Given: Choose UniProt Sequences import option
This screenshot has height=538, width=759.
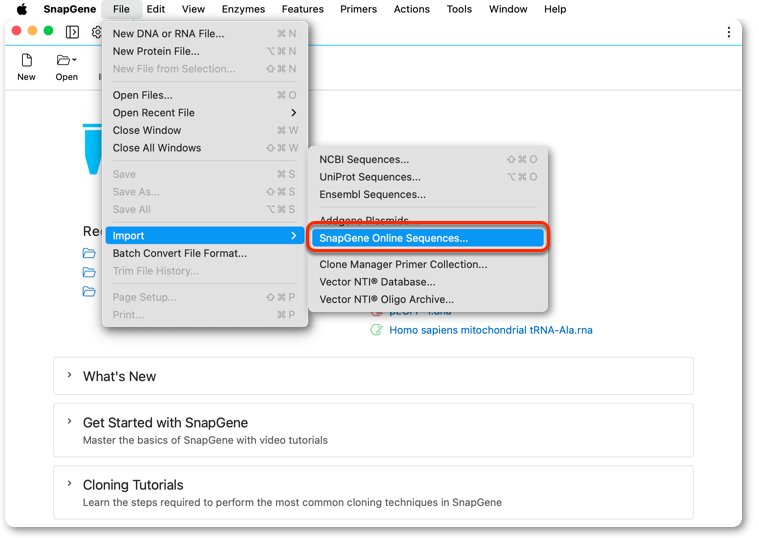Looking at the screenshot, I should click(428, 177).
